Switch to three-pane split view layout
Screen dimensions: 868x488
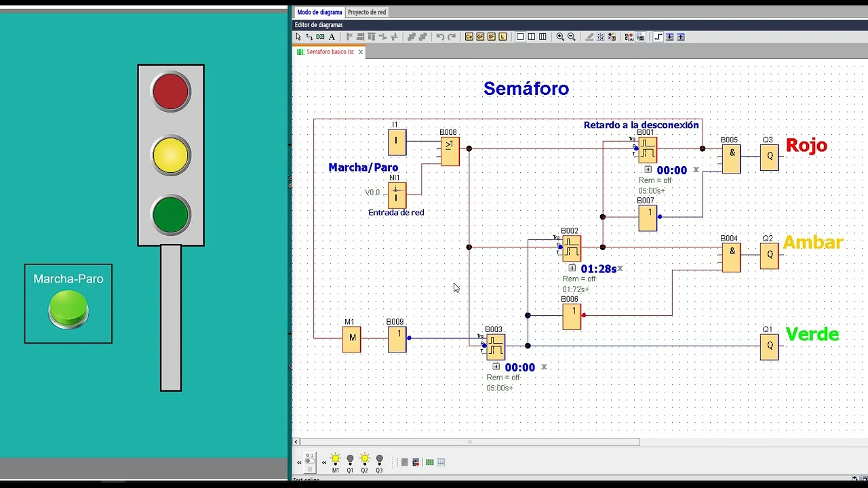pyautogui.click(x=542, y=37)
